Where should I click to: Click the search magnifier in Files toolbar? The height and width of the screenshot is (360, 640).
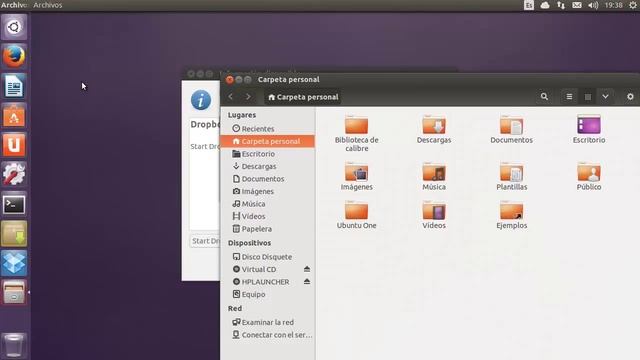tap(544, 97)
